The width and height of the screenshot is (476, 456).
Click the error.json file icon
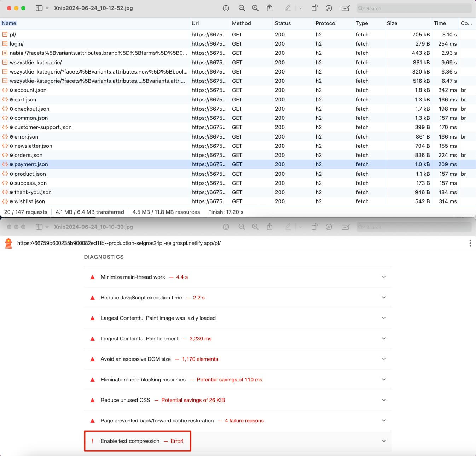[x=5, y=137]
